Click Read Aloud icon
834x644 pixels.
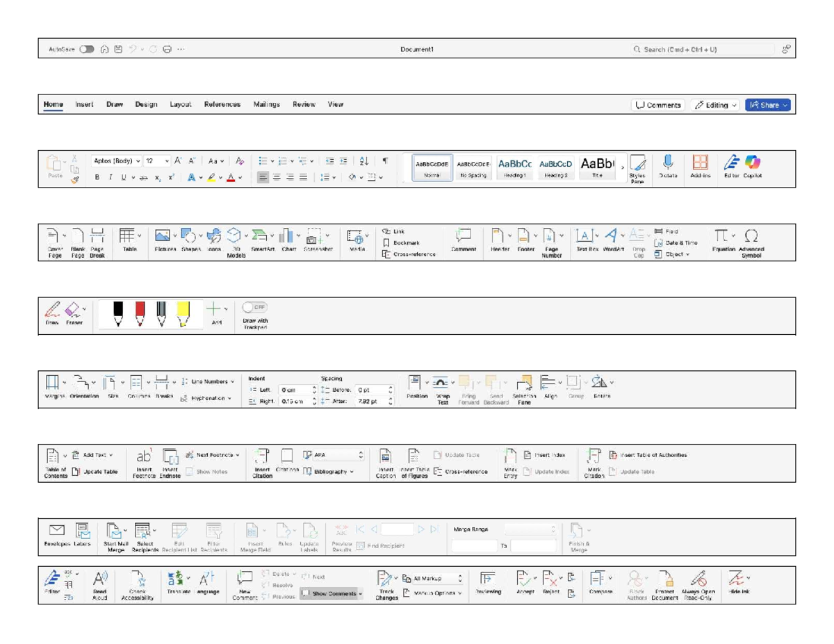[100, 581]
